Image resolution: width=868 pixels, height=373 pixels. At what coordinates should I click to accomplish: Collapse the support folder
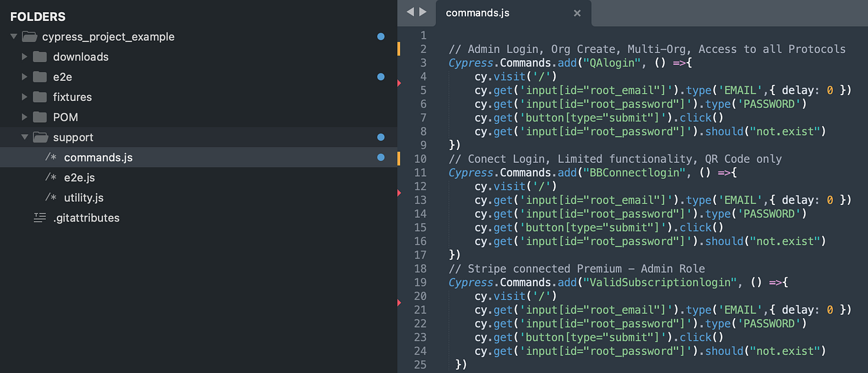(24, 137)
